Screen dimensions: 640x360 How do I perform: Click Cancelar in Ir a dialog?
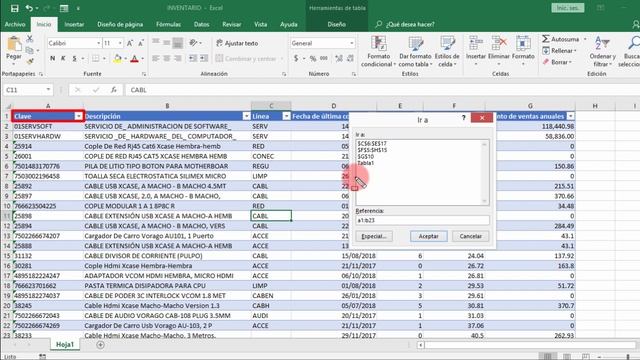[471, 236]
